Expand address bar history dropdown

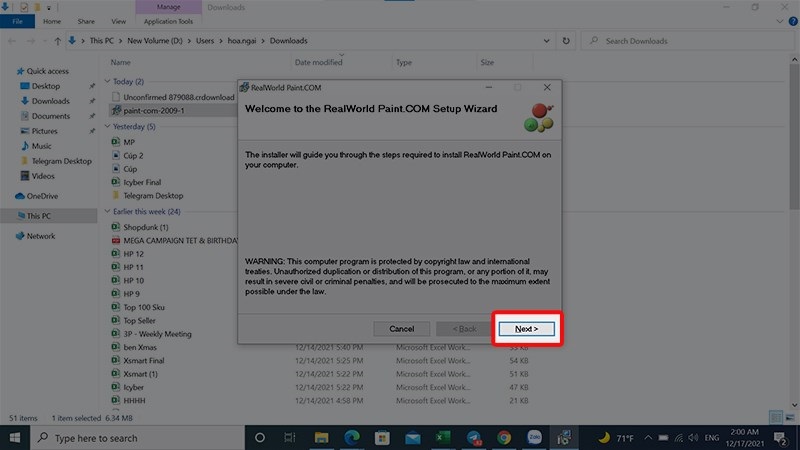546,41
